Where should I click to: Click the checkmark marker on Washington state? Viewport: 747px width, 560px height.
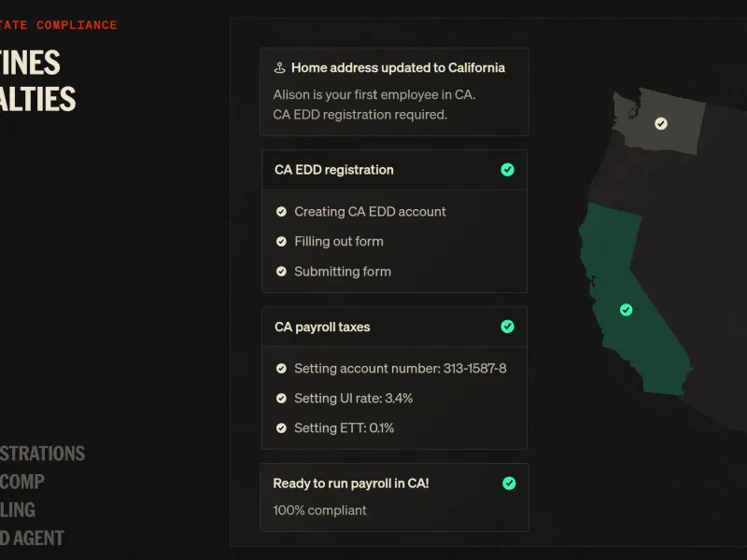click(661, 124)
